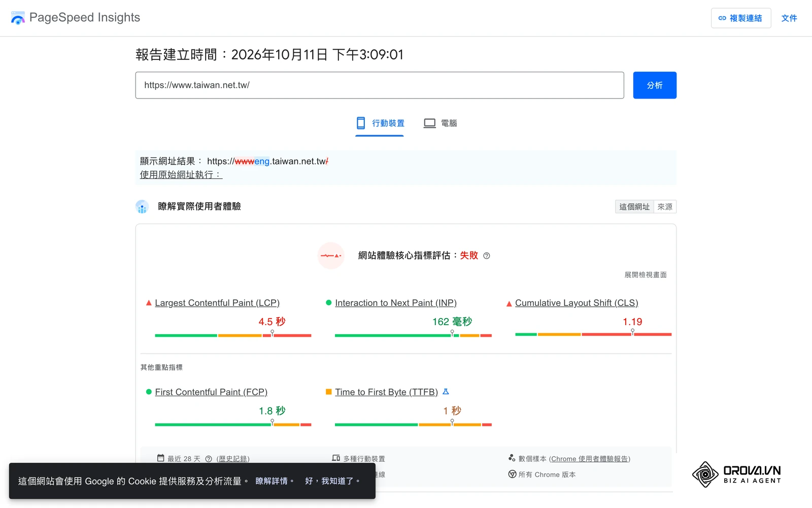
Task: Click the 使用原始網址執行 link
Action: (x=181, y=175)
